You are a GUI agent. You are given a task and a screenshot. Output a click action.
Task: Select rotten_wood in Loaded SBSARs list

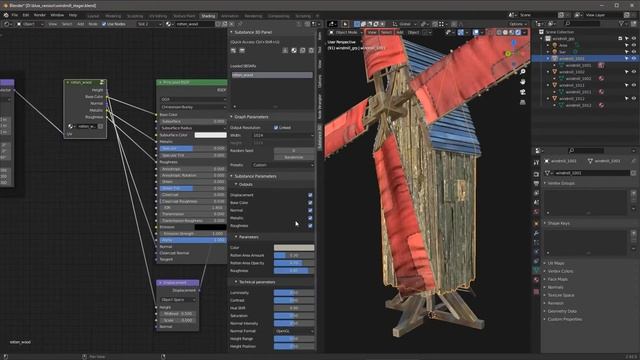[272, 75]
